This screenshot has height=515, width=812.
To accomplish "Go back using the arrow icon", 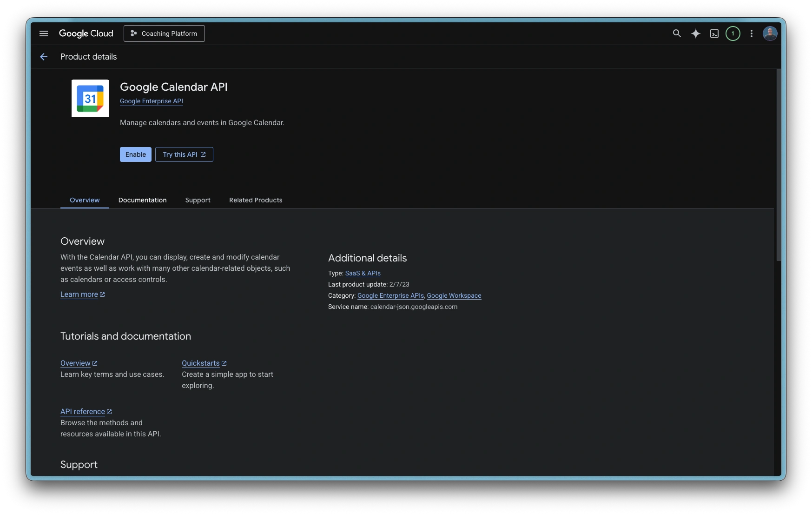I will (x=44, y=57).
